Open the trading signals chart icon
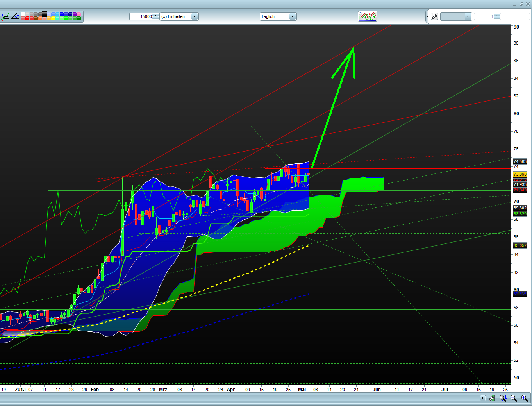Viewport: 532px width, 406px height. (367, 16)
